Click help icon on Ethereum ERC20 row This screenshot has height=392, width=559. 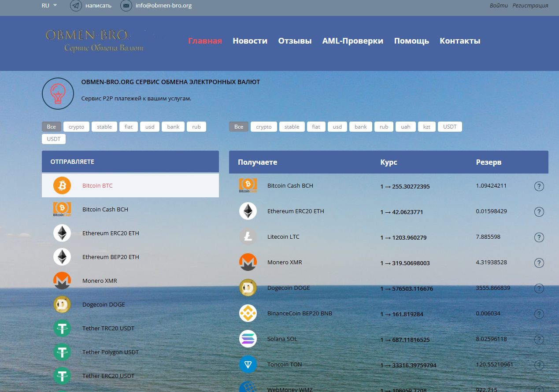[x=539, y=212]
